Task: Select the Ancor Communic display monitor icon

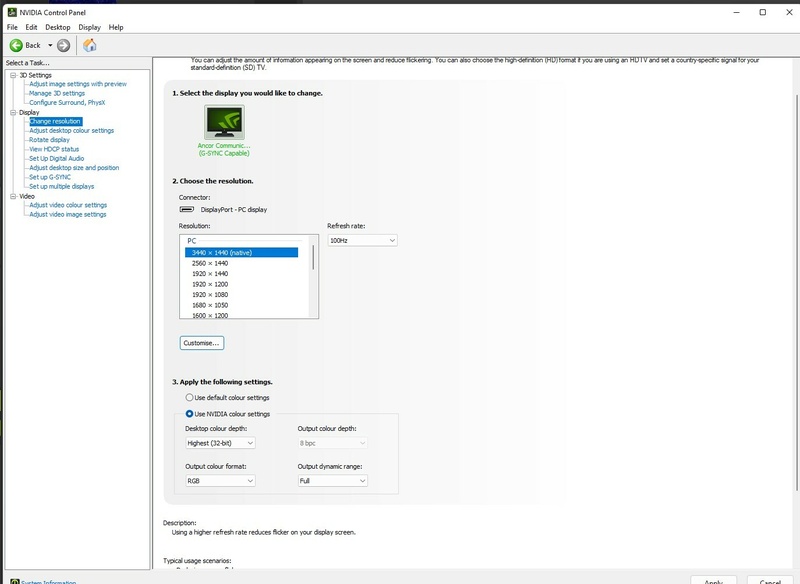Action: coord(224,122)
